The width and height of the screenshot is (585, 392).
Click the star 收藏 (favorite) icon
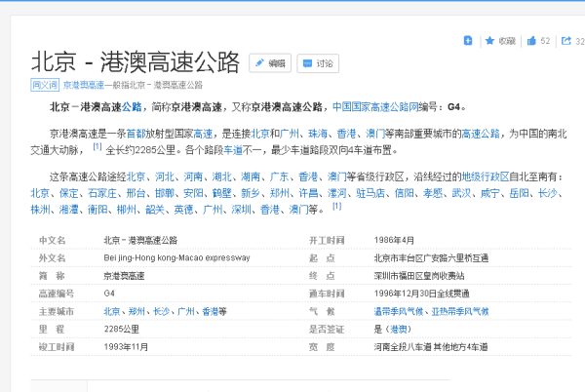click(x=486, y=41)
